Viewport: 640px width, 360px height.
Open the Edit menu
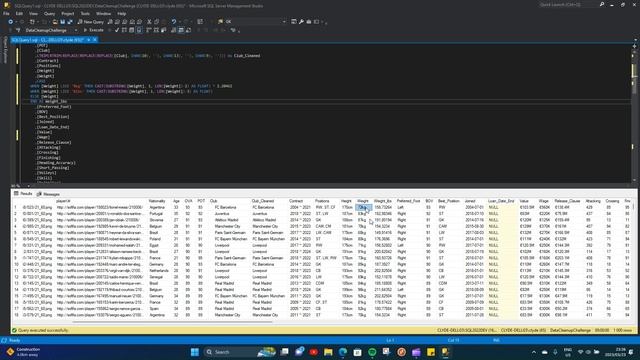click(19, 13)
